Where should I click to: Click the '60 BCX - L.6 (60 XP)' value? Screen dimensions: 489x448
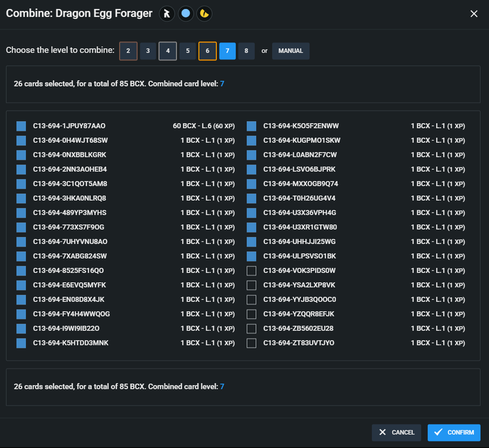pyautogui.click(x=204, y=126)
